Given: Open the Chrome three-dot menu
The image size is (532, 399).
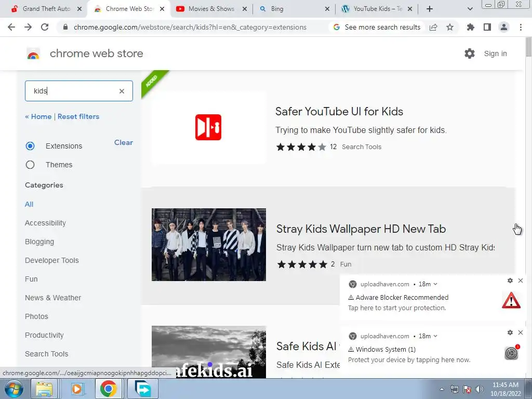Looking at the screenshot, I should (x=521, y=27).
